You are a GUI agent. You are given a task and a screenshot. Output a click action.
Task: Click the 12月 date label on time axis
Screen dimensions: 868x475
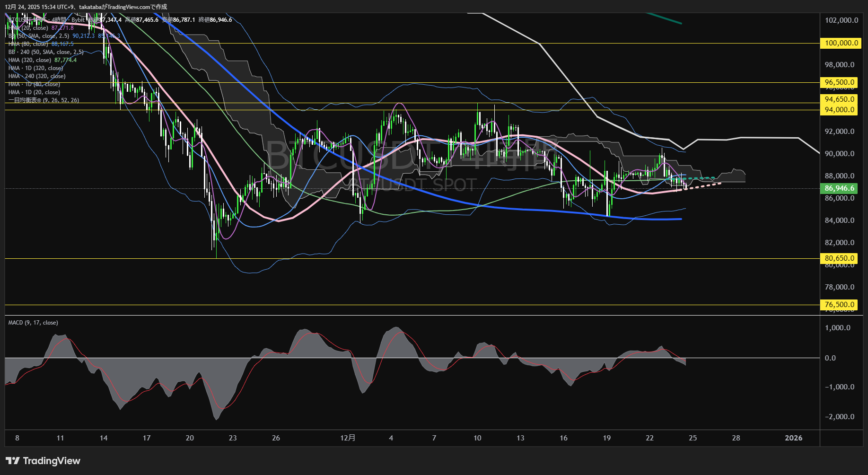point(348,438)
